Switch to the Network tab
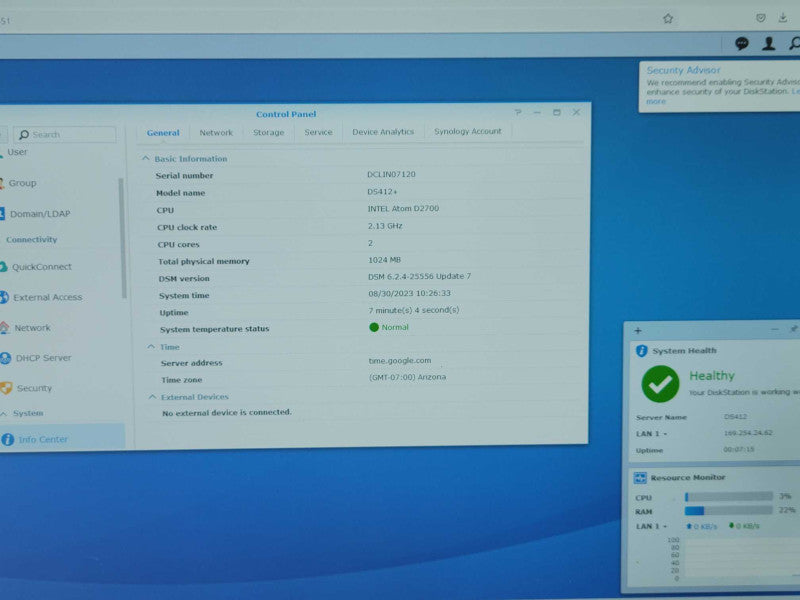 pyautogui.click(x=216, y=133)
